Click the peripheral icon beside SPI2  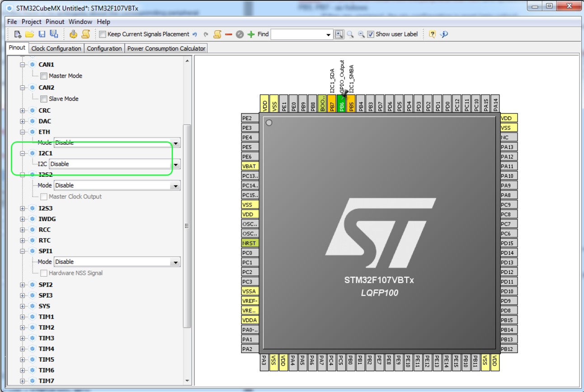click(x=33, y=285)
